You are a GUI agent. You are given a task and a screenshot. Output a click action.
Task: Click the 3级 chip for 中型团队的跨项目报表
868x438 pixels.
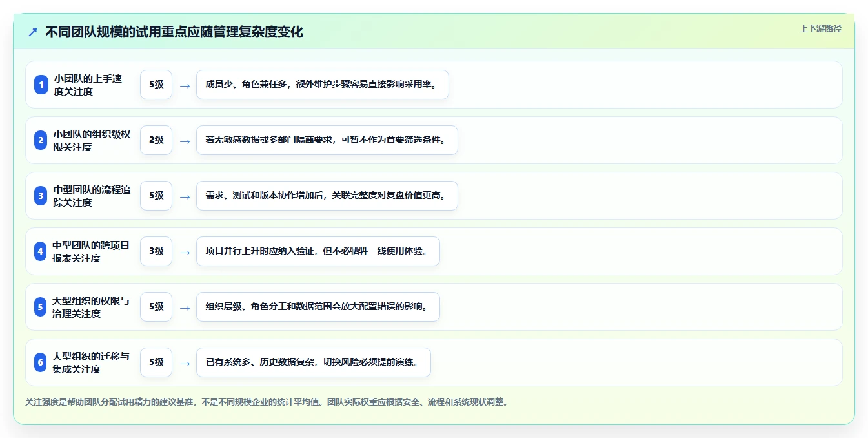coord(156,251)
